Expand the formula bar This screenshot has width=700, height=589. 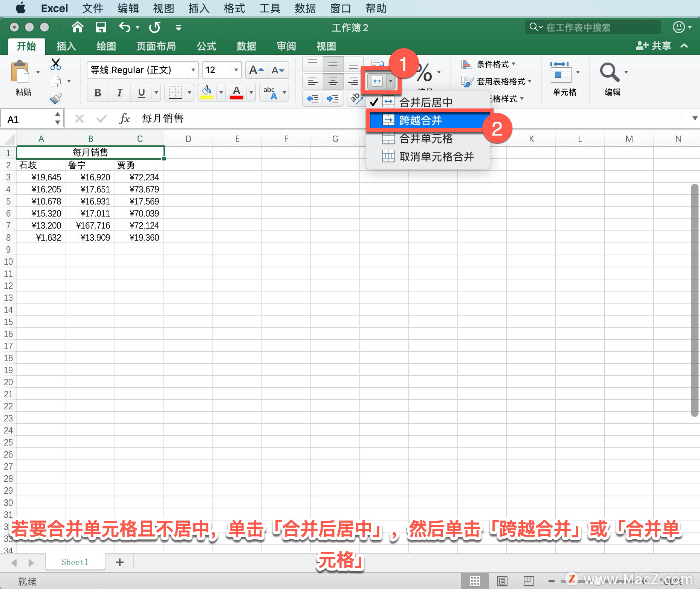[x=695, y=119]
